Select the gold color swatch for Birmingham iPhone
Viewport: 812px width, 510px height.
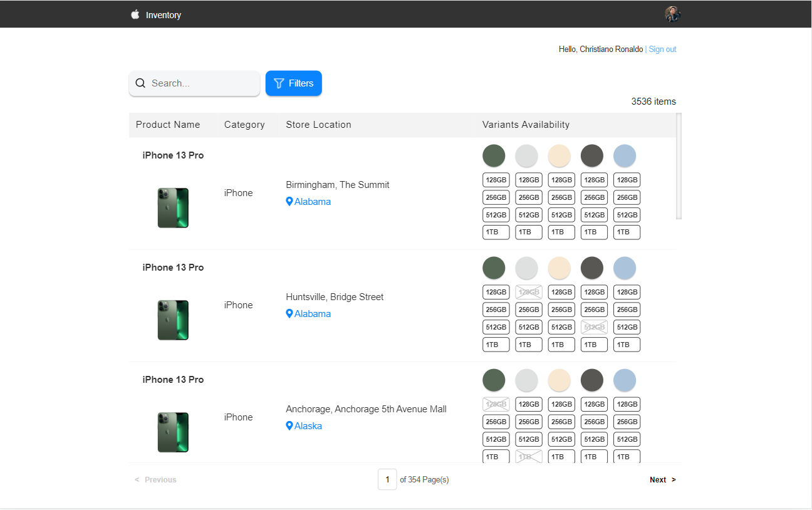tap(559, 156)
